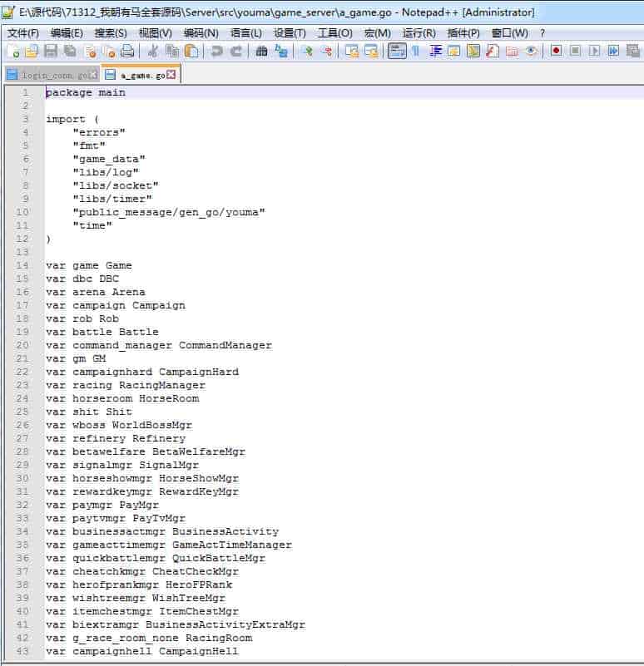Screen dimensions: 644x666
Task: Expand the 编码(N) encoding menu
Action: (201, 33)
